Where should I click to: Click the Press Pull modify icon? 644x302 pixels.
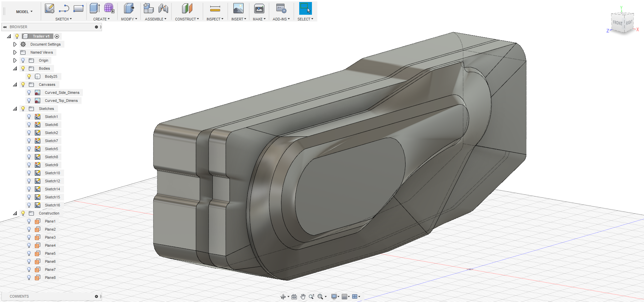tap(129, 8)
